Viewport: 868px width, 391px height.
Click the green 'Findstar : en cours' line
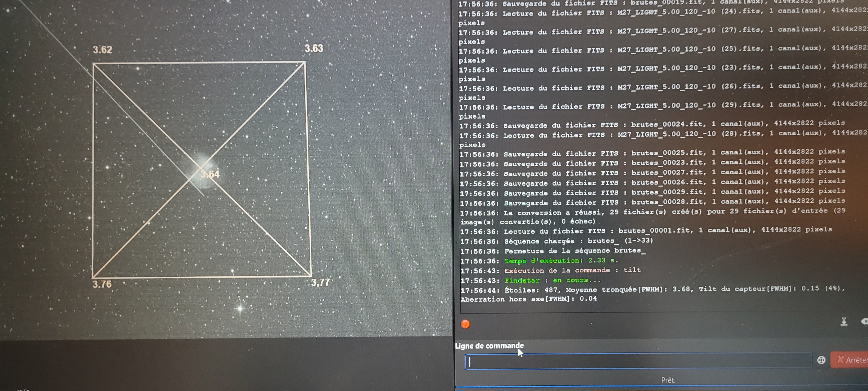click(x=553, y=281)
